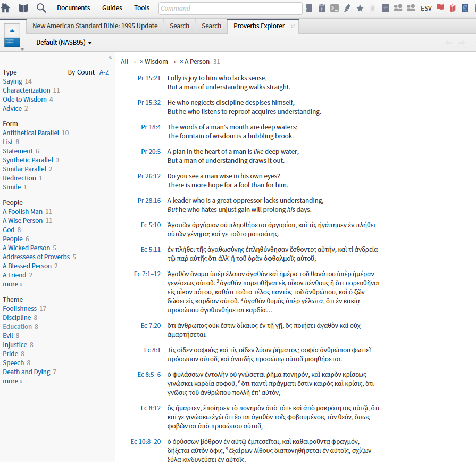Viewport: 476px width, 462px height.
Task: Close the Proverbs Explorer tab
Action: point(293,27)
